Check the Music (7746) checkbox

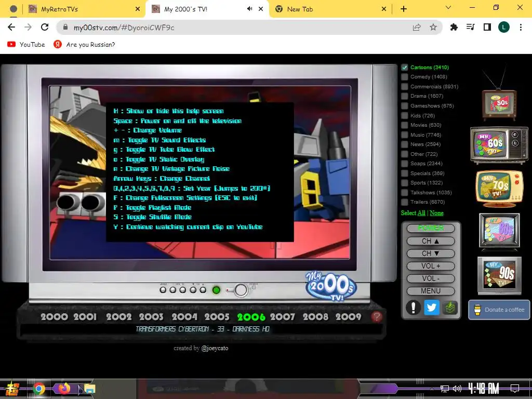[404, 135]
